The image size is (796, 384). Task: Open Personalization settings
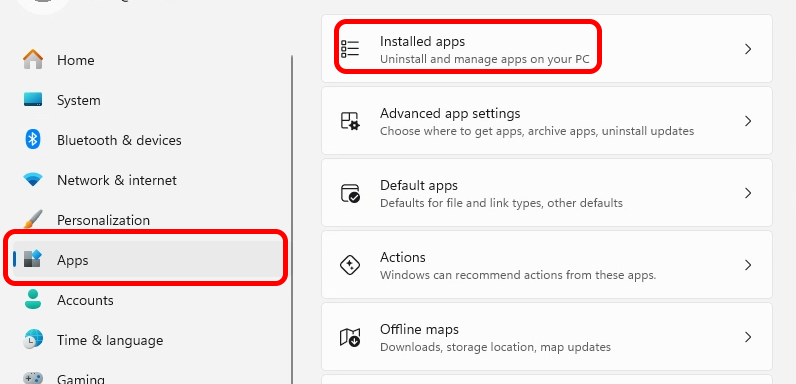104,220
